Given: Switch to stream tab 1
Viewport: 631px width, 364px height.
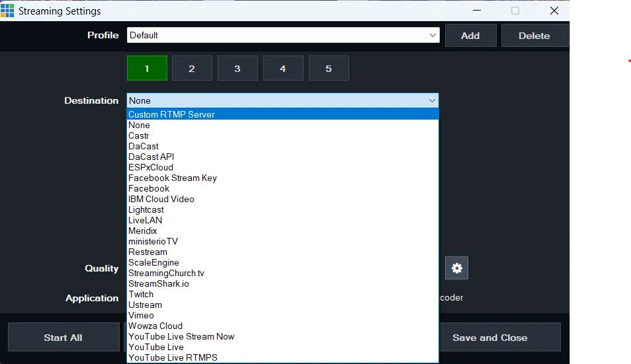Looking at the screenshot, I should 147,68.
